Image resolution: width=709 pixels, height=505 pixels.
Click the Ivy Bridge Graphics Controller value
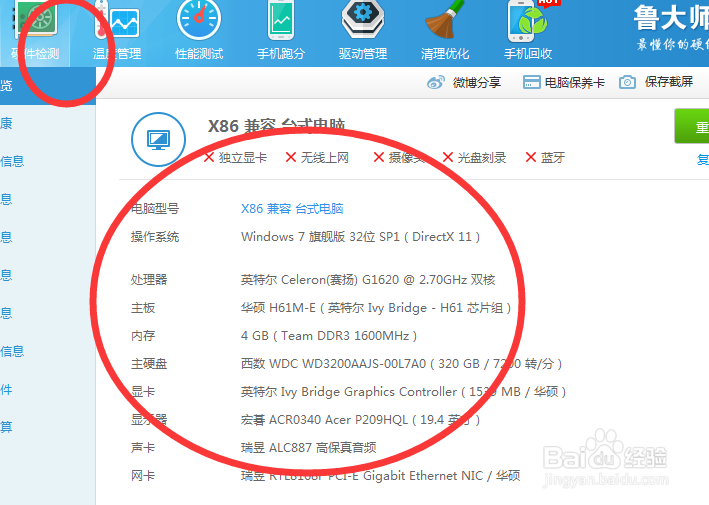(403, 392)
